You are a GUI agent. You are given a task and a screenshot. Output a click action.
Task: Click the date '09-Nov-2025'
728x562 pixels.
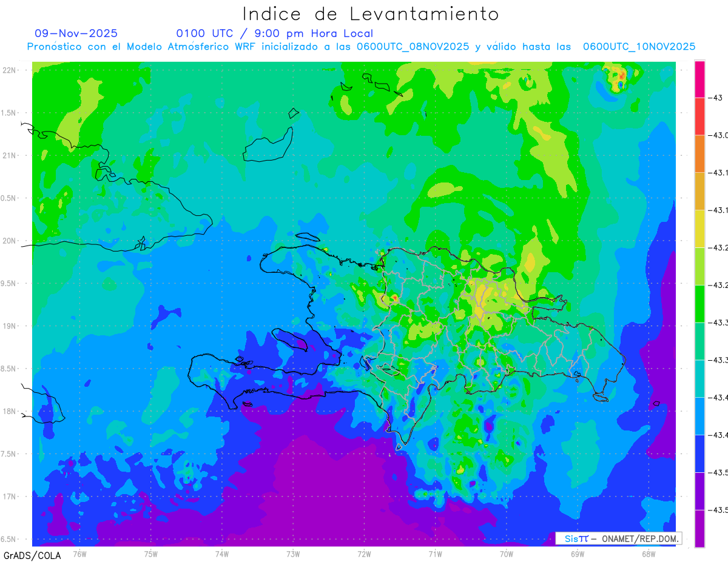point(76,33)
